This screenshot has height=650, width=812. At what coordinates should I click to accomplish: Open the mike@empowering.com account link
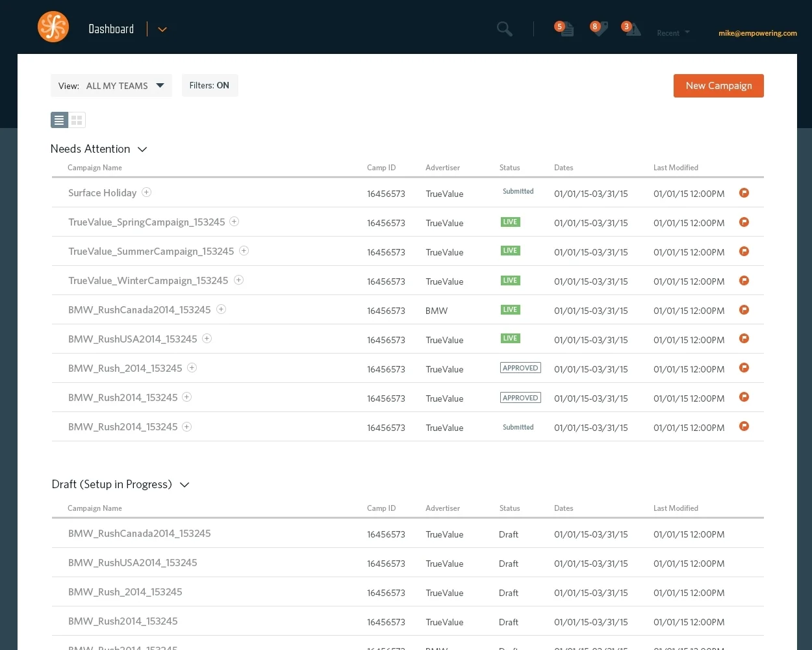[757, 32]
